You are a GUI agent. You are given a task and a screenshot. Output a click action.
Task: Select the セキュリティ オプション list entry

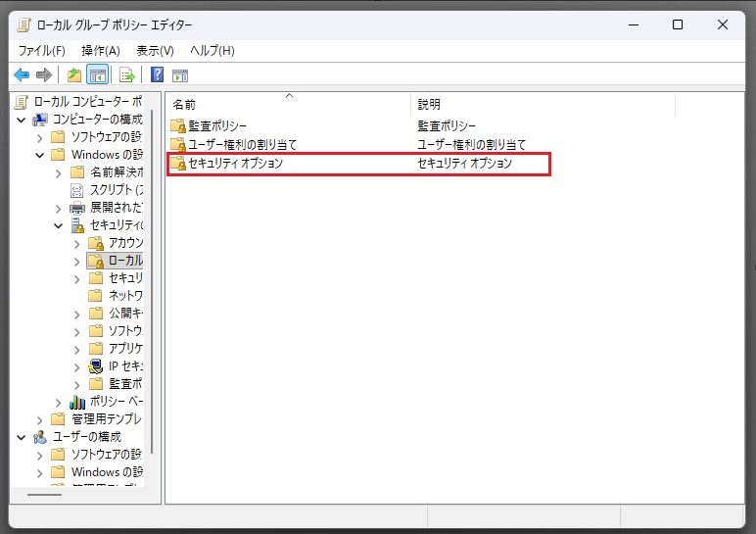click(235, 164)
